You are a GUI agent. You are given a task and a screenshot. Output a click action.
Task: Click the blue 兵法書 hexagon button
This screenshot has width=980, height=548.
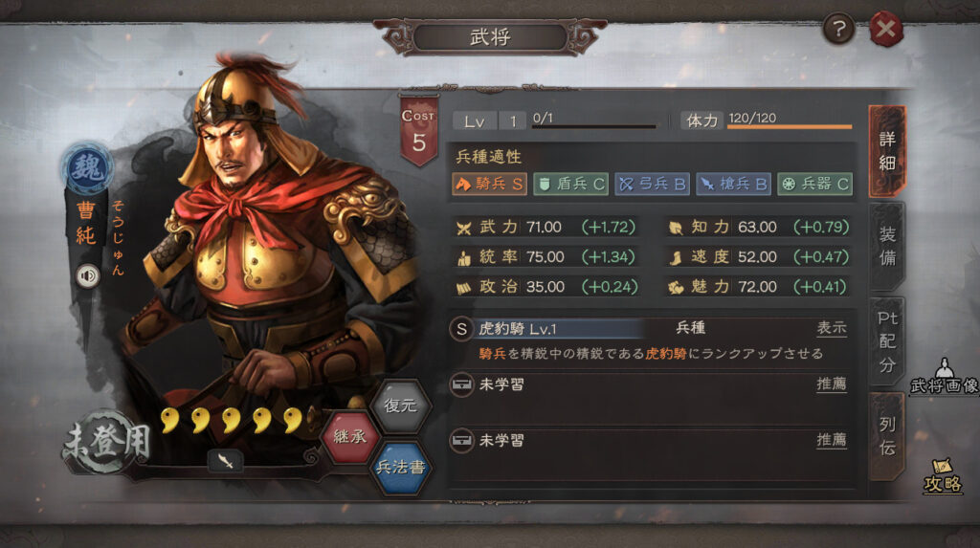pos(401,467)
